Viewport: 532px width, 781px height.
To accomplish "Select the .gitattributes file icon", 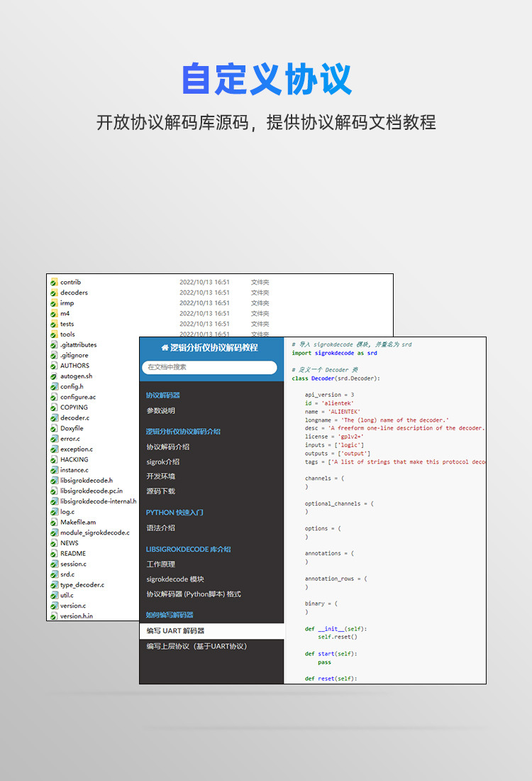I will (x=54, y=345).
